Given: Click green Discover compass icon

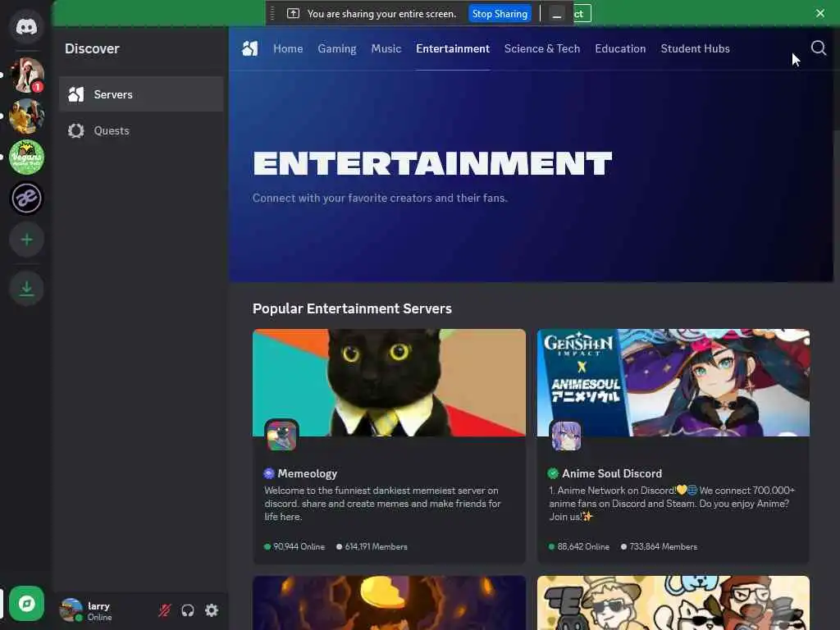Looking at the screenshot, I should (x=27, y=604).
